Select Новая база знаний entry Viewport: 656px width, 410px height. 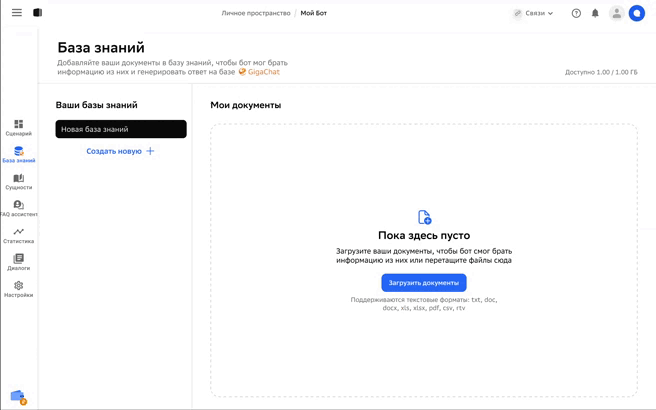coord(121,129)
